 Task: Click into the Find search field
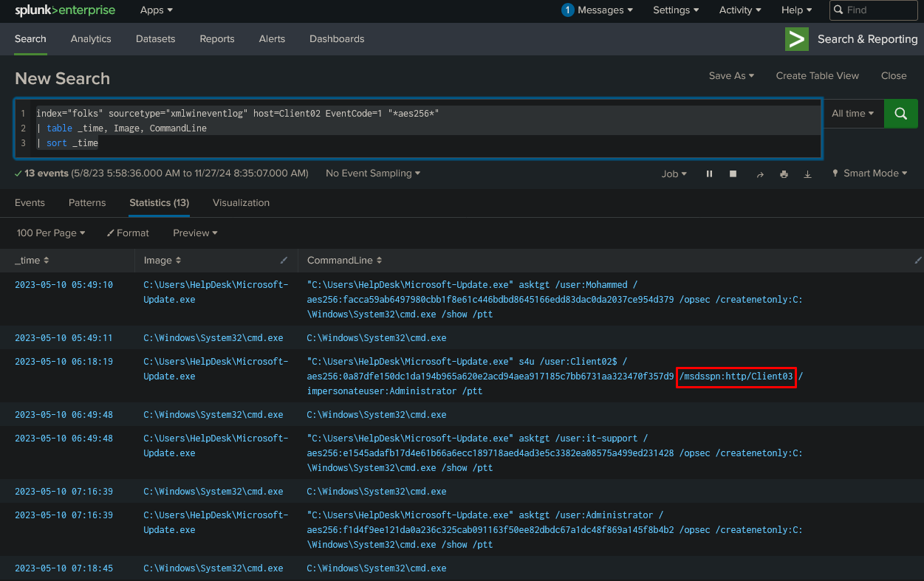pyautogui.click(x=879, y=10)
